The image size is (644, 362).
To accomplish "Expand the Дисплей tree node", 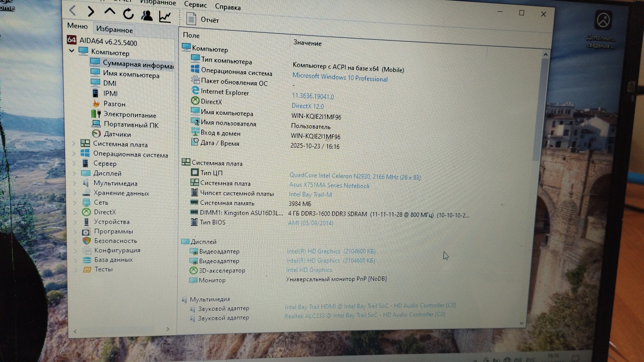I will (x=74, y=173).
